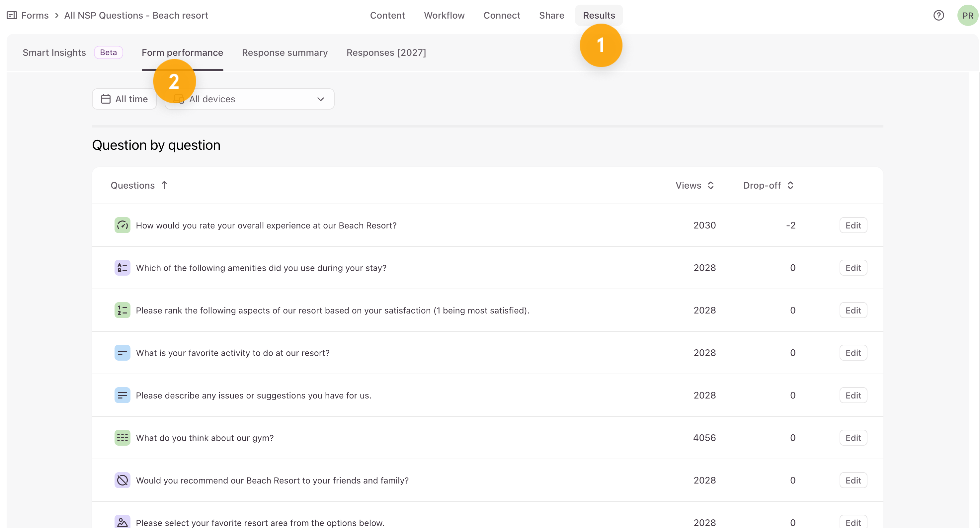Screen dimensions: 980x528
Task: Click the picture choice icon for favorite resort area
Action: point(122,522)
